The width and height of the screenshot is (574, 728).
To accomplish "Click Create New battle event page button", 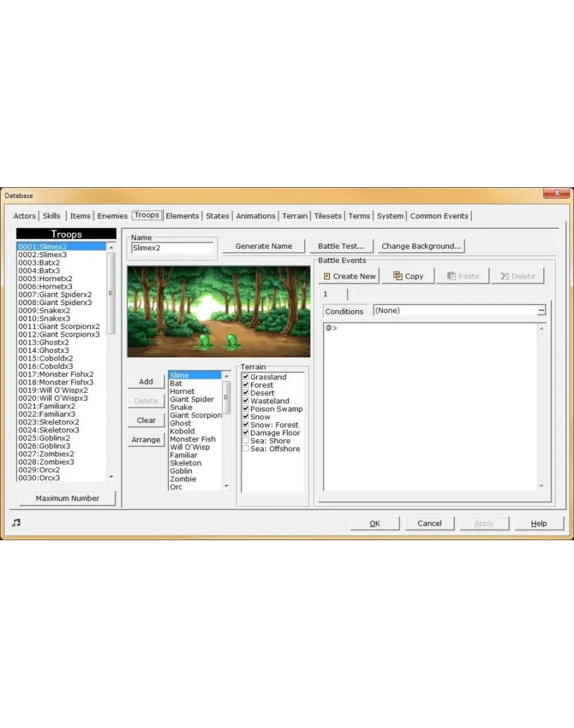I will click(x=349, y=276).
